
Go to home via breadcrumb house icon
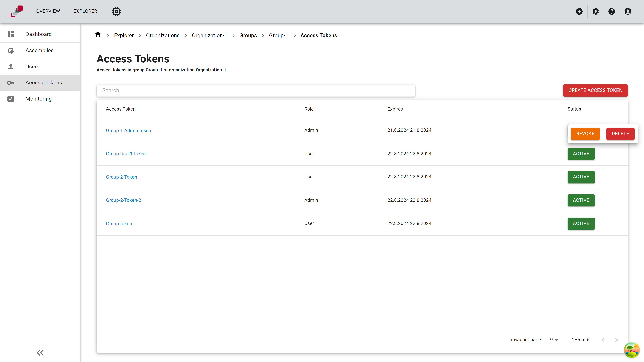(x=98, y=34)
